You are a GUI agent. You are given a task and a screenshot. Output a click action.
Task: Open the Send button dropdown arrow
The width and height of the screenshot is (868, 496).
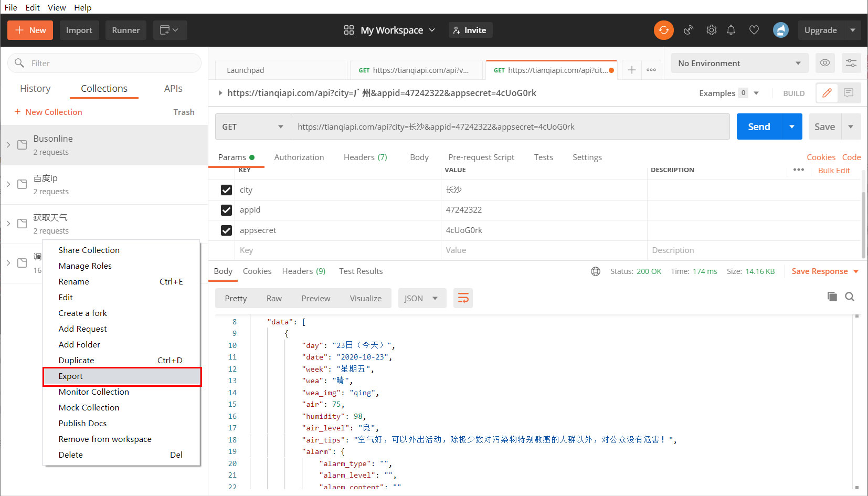pyautogui.click(x=792, y=126)
